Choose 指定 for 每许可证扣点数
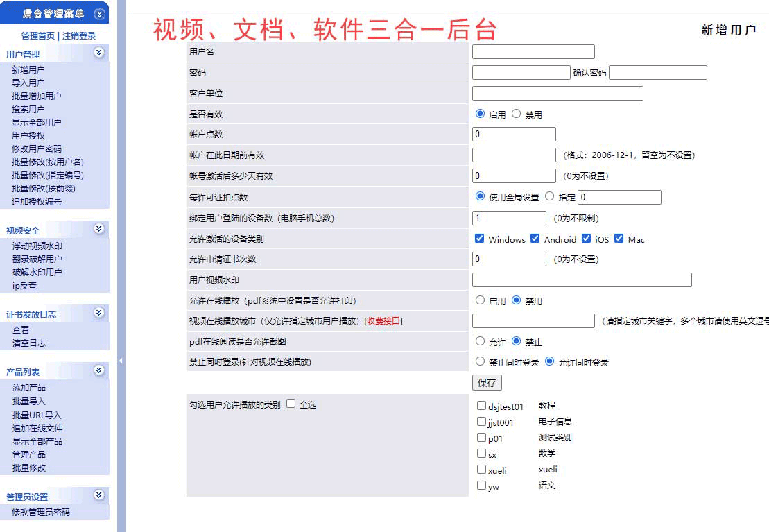 pyautogui.click(x=550, y=196)
